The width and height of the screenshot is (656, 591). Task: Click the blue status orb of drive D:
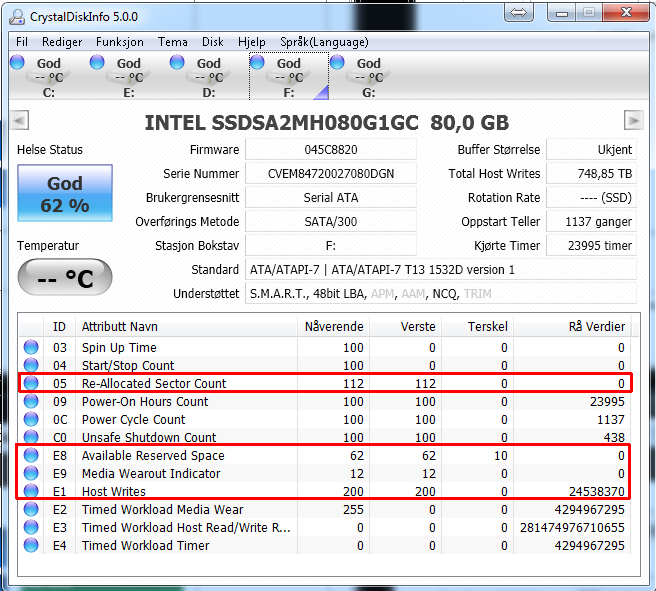tap(177, 62)
